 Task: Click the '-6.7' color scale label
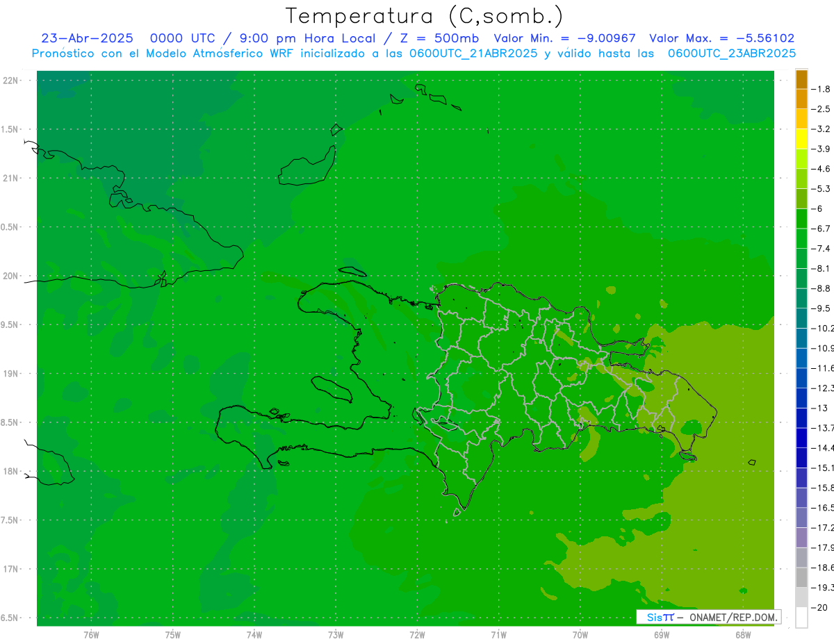click(821, 229)
